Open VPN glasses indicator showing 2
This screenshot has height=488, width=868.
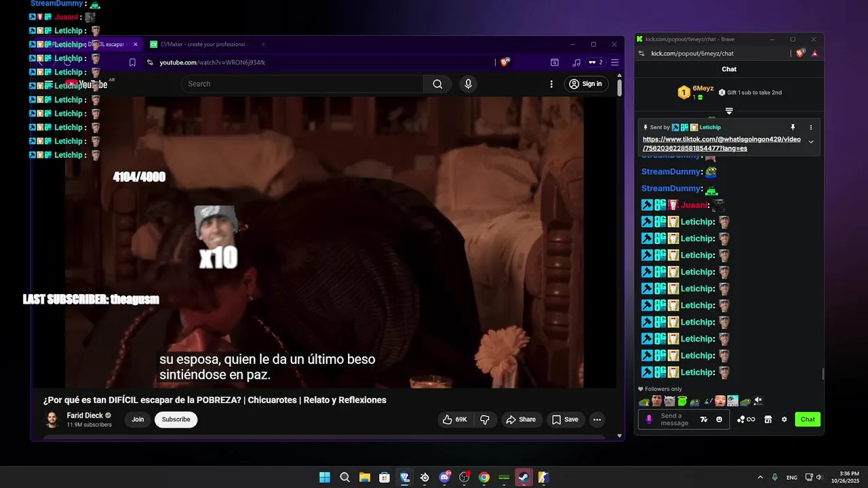[595, 62]
